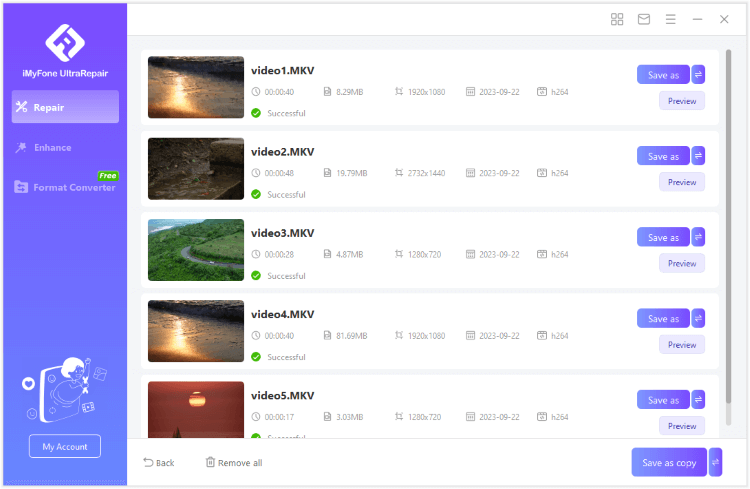Click Save as for video3.MKV
The width and height of the screenshot is (750, 489).
coord(663,237)
